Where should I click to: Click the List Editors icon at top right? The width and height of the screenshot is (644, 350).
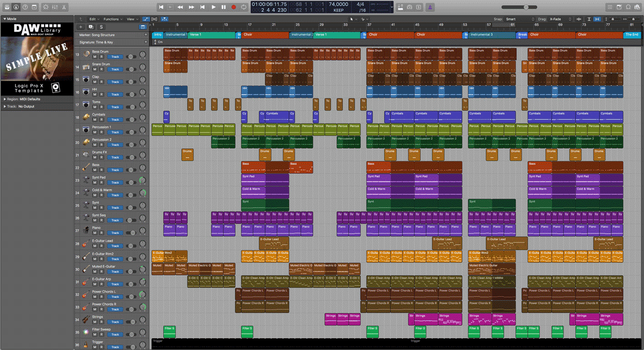tap(610, 8)
